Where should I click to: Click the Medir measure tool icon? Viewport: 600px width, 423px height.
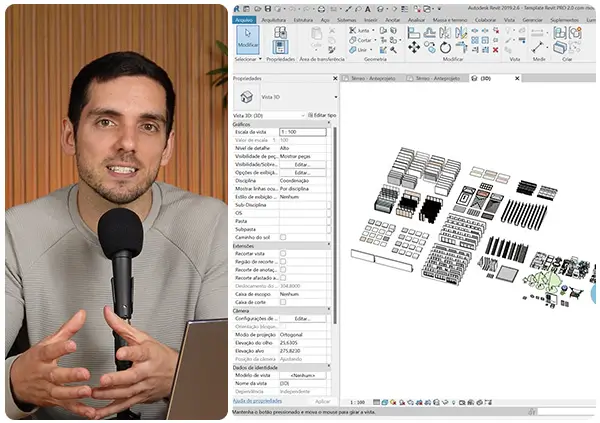coord(539,46)
